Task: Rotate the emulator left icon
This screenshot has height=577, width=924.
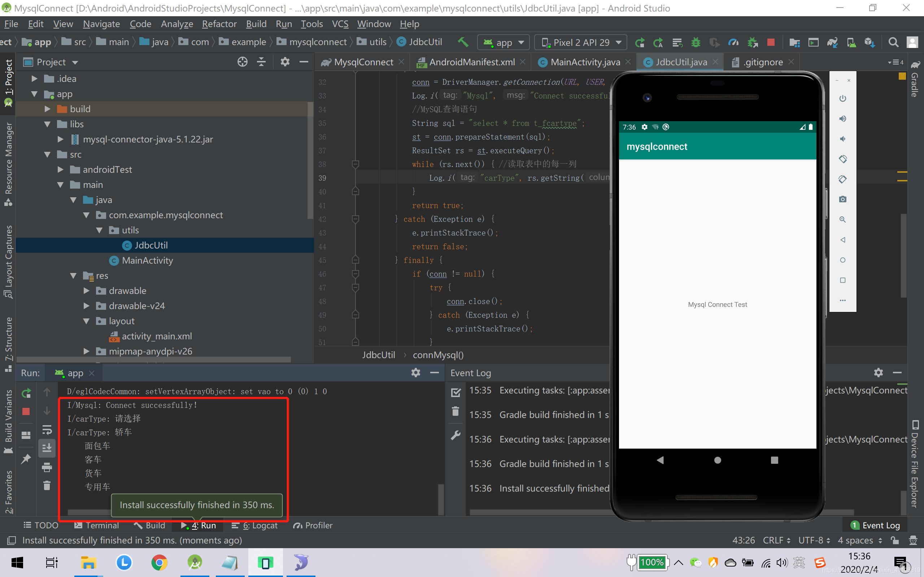Action: point(843,159)
